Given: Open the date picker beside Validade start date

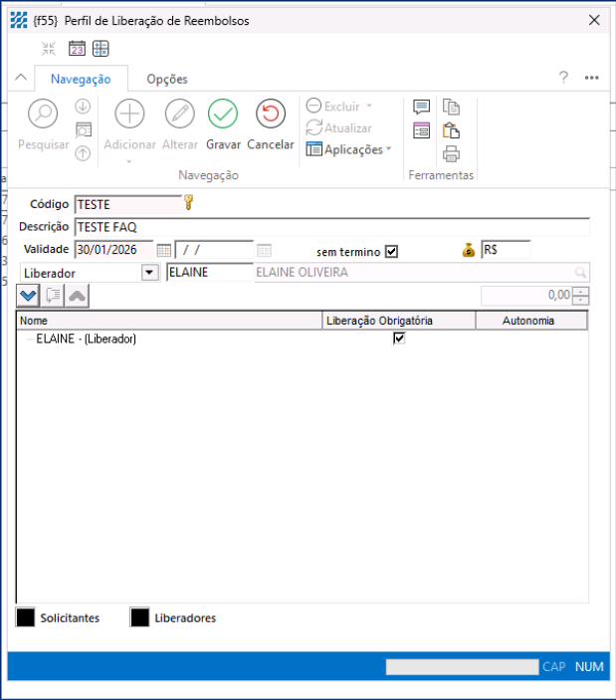Looking at the screenshot, I should [164, 250].
